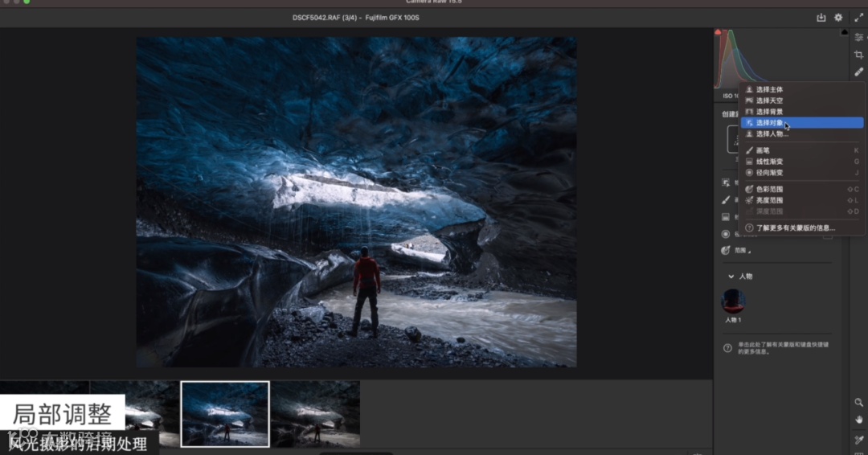Select the currently highlighted filmstrip thumbnail
The image size is (868, 455).
225,414
